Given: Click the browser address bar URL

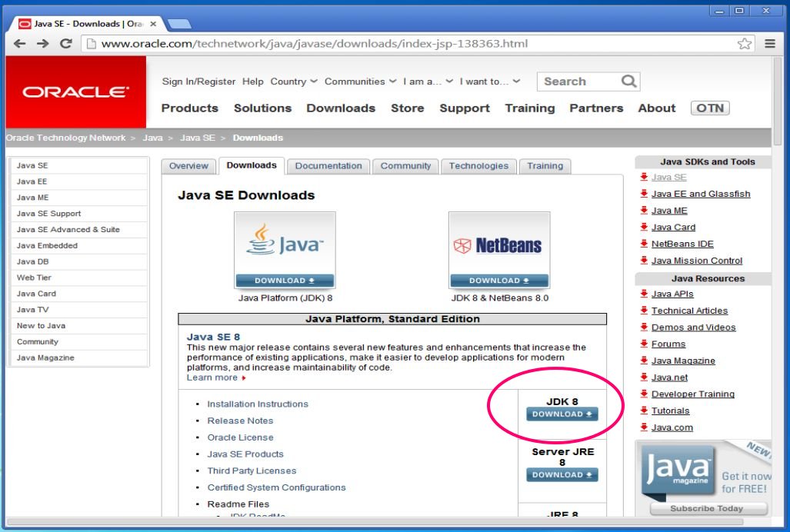Looking at the screenshot, I should pyautogui.click(x=315, y=44).
